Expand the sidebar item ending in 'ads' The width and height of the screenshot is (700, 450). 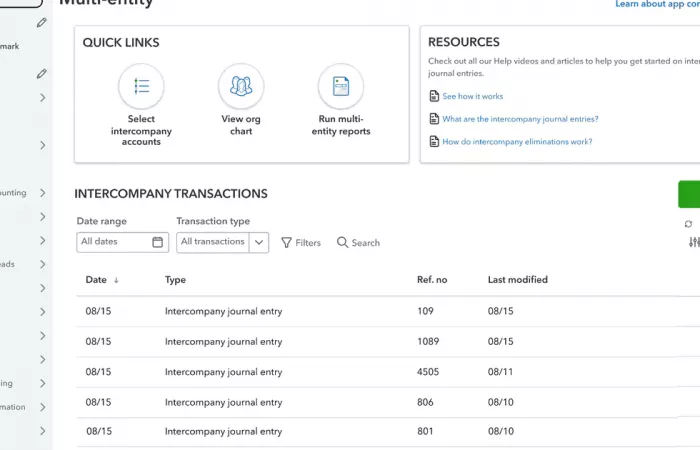point(42,264)
